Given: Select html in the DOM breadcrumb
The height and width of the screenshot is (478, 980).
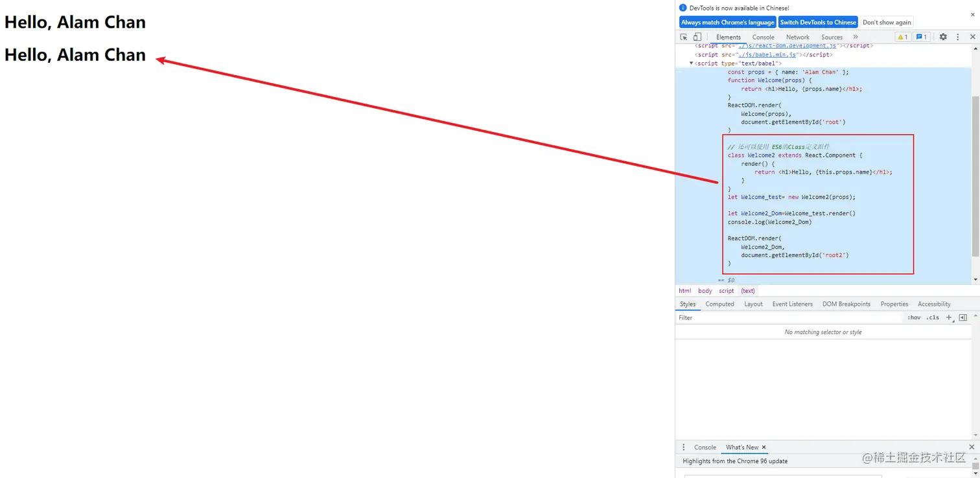Looking at the screenshot, I should [685, 291].
